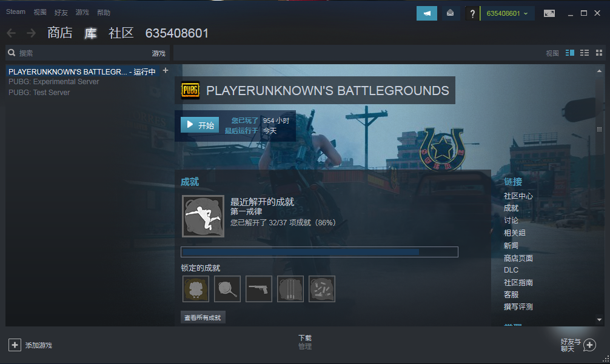Open 好友与聊天 plus icon

[x=589, y=345]
